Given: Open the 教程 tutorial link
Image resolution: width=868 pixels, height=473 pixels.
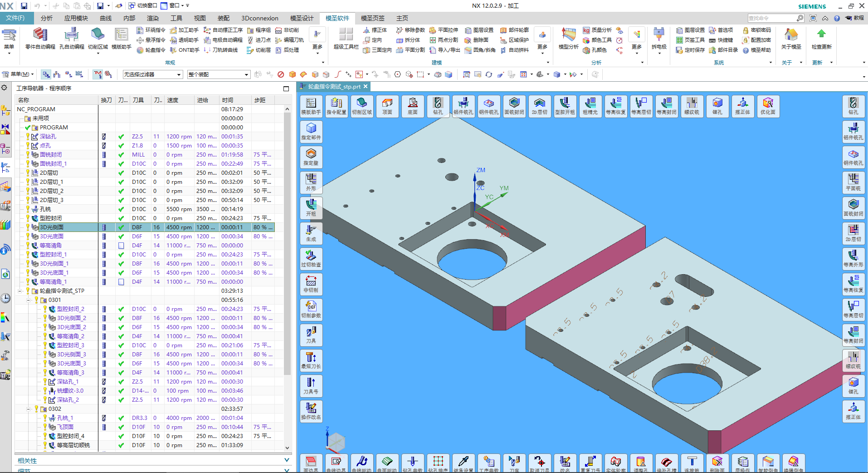Looking at the screenshot, I should [854, 18].
